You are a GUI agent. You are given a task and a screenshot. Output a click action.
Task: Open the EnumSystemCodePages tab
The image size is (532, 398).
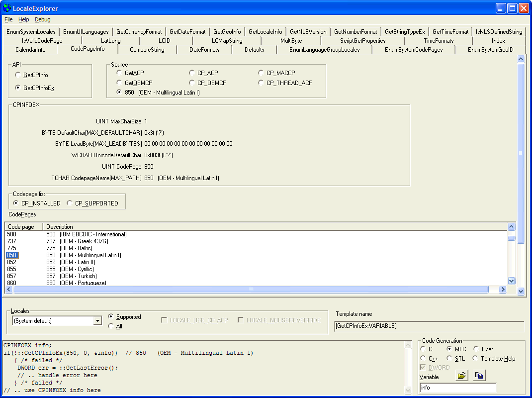coord(414,50)
